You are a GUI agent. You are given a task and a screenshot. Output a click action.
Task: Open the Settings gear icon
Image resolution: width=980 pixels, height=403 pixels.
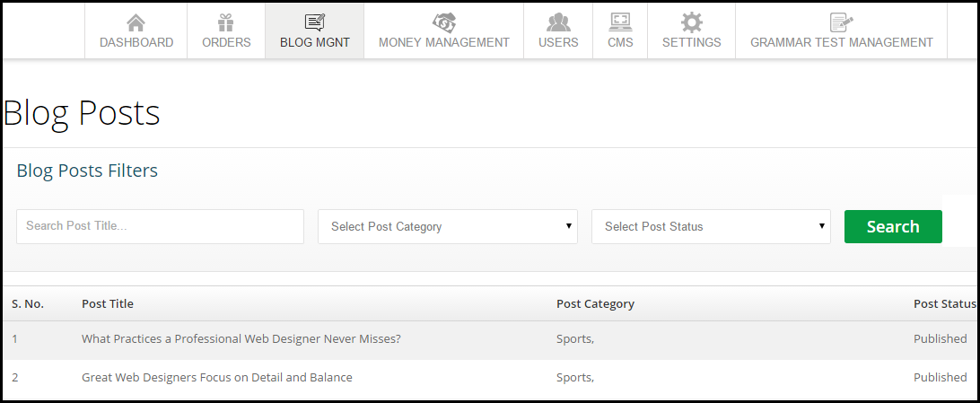(x=691, y=23)
